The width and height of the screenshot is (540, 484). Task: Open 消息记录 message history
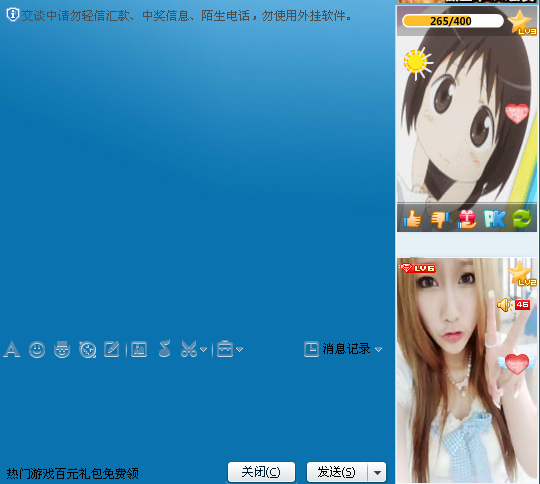click(x=338, y=349)
